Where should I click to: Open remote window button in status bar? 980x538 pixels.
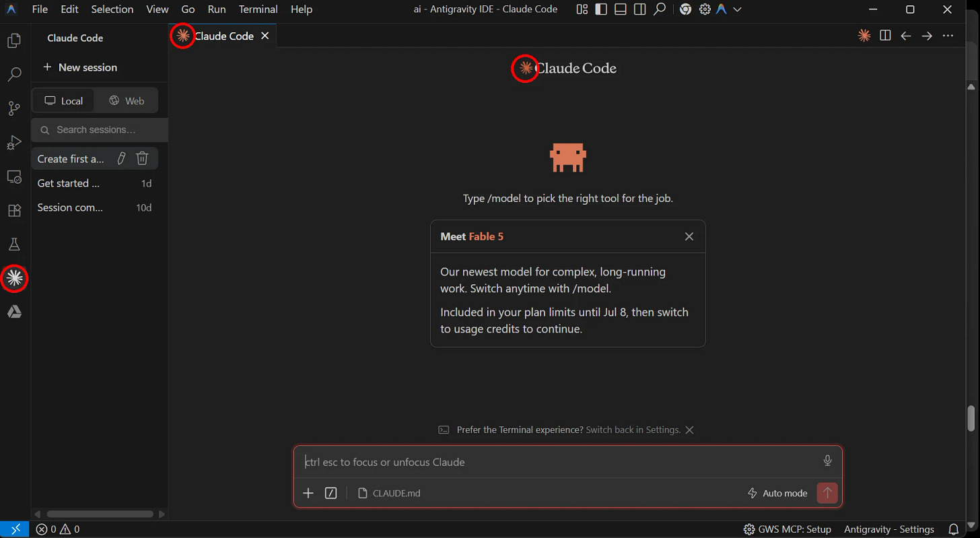[15, 529]
